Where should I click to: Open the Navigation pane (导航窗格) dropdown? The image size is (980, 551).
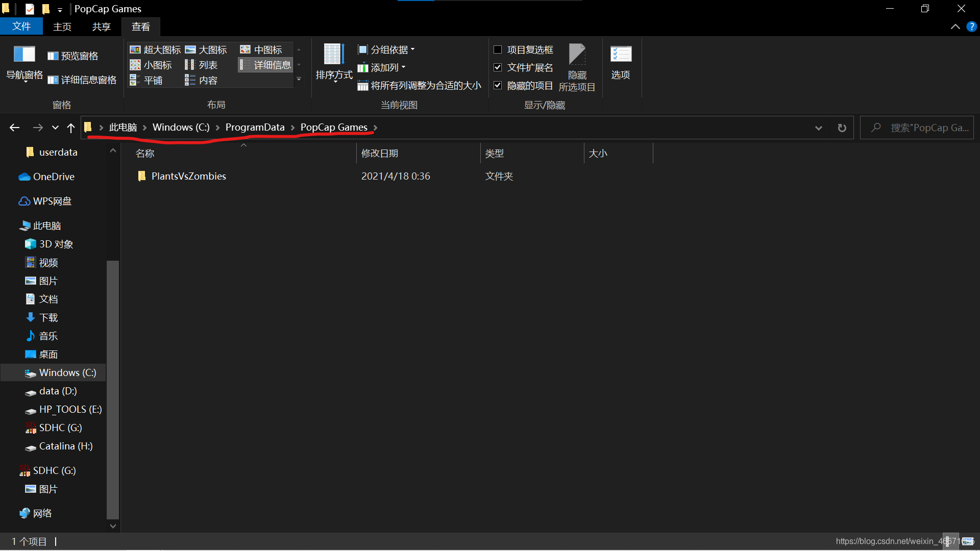(24, 65)
